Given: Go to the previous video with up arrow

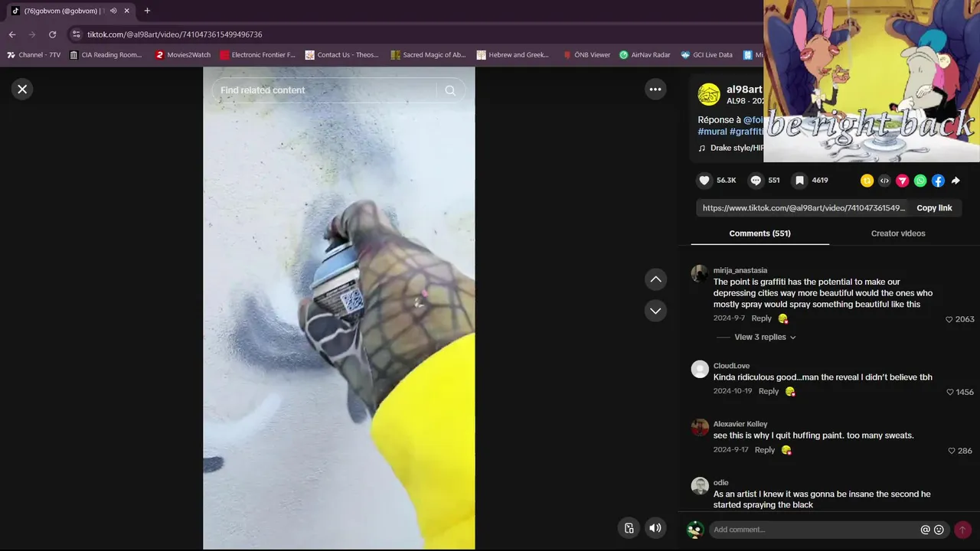Looking at the screenshot, I should 655,279.
